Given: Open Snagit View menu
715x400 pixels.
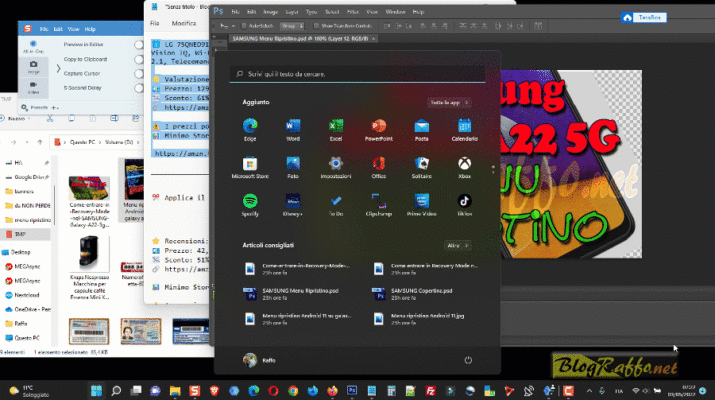Looking at the screenshot, I should pyautogui.click(x=73, y=29).
